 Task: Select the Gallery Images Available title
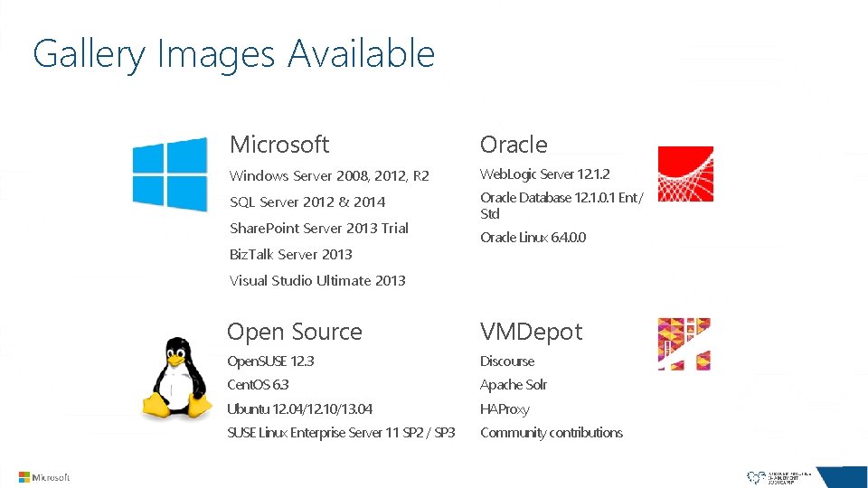[x=233, y=54]
